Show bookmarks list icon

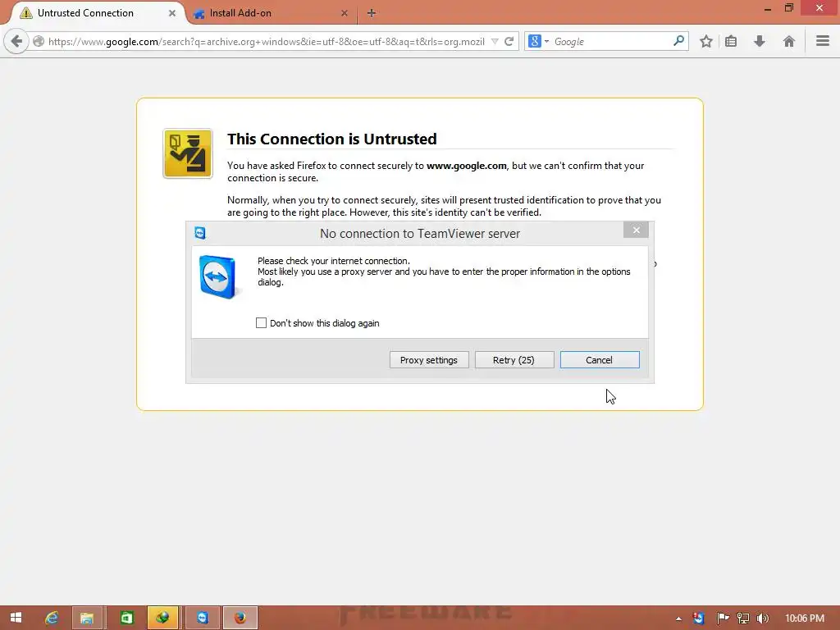tap(731, 41)
